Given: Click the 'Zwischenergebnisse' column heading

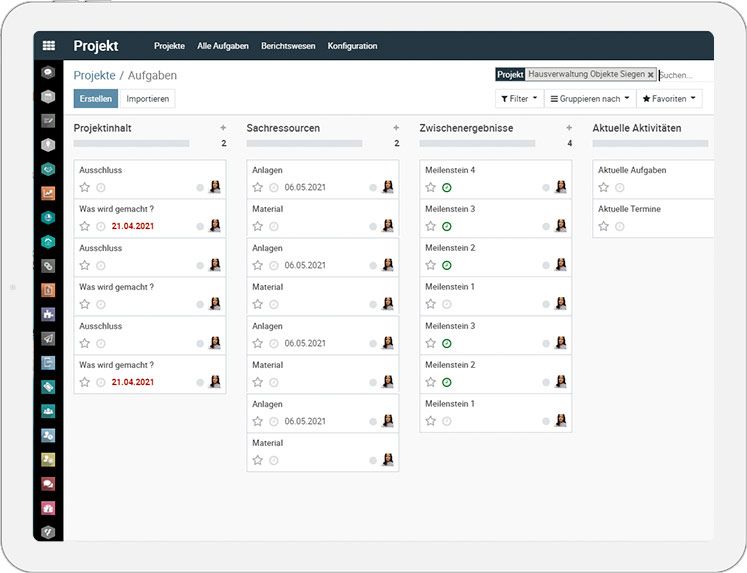Looking at the screenshot, I should point(466,128).
